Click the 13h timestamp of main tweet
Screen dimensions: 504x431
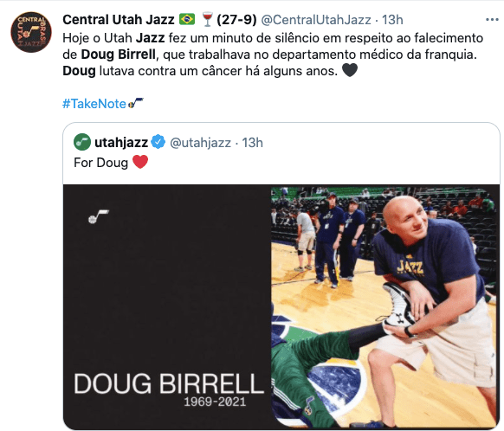coord(392,20)
